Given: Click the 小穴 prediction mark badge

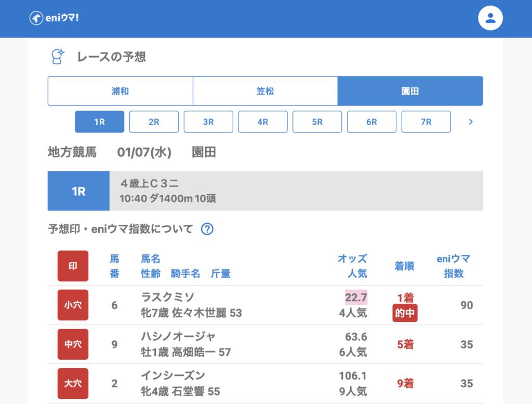Looking at the screenshot, I should pos(73,305).
